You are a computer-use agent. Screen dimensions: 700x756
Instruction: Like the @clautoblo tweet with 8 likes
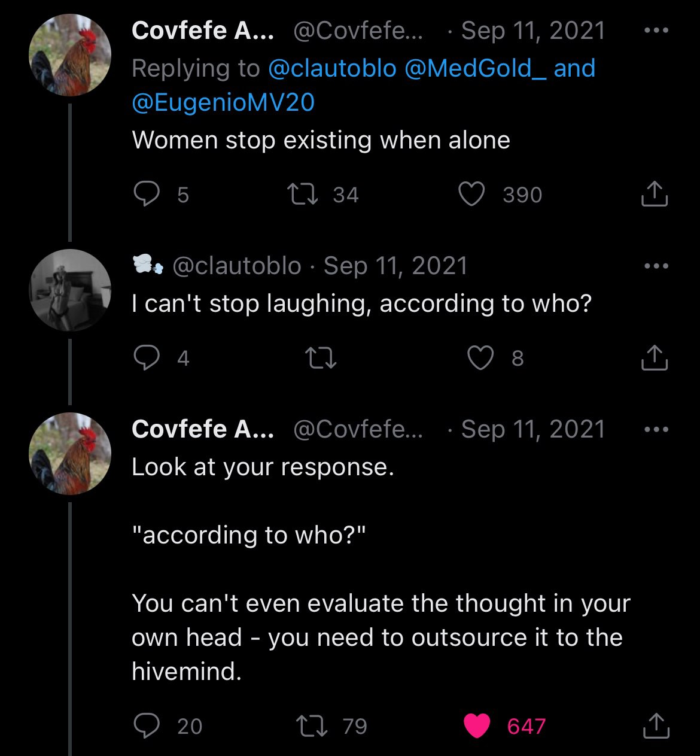pos(480,358)
